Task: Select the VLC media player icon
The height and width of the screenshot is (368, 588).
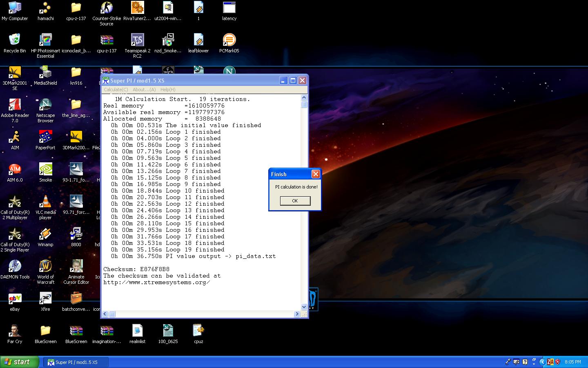Action: [x=45, y=207]
